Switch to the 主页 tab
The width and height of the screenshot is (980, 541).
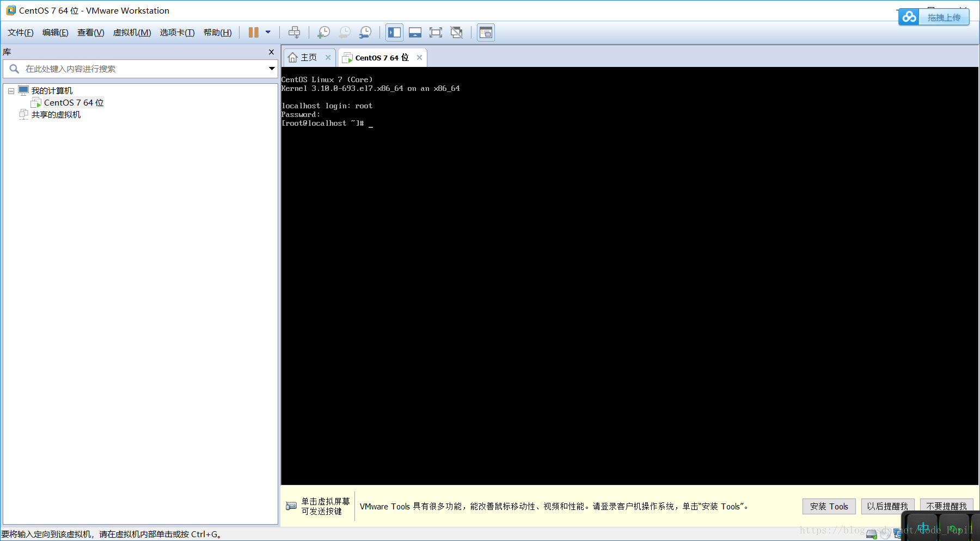click(309, 57)
